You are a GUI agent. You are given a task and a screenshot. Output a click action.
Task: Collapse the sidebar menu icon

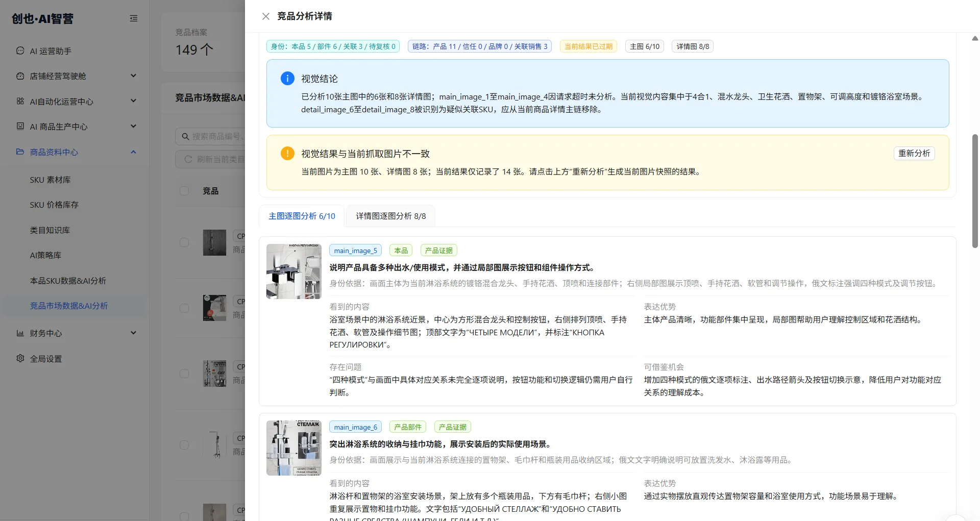134,18
